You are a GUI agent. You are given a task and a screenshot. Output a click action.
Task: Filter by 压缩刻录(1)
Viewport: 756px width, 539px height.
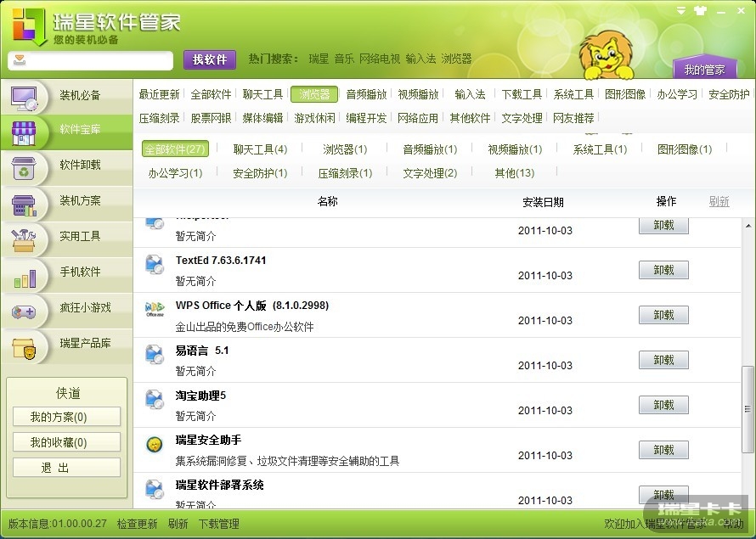pos(345,173)
